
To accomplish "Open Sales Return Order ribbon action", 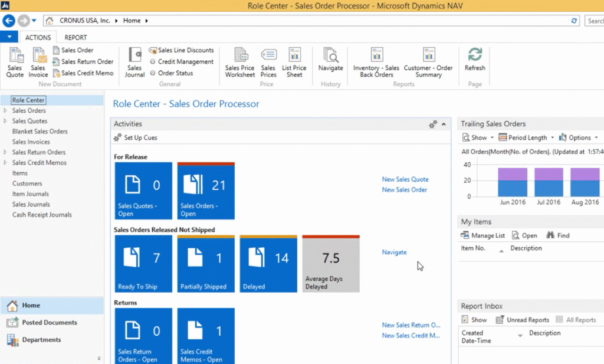I will [x=83, y=61].
